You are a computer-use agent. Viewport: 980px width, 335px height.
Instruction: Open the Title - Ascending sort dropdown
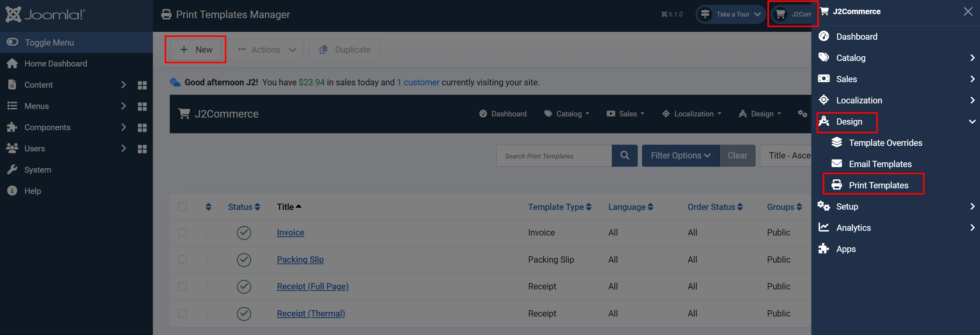786,156
